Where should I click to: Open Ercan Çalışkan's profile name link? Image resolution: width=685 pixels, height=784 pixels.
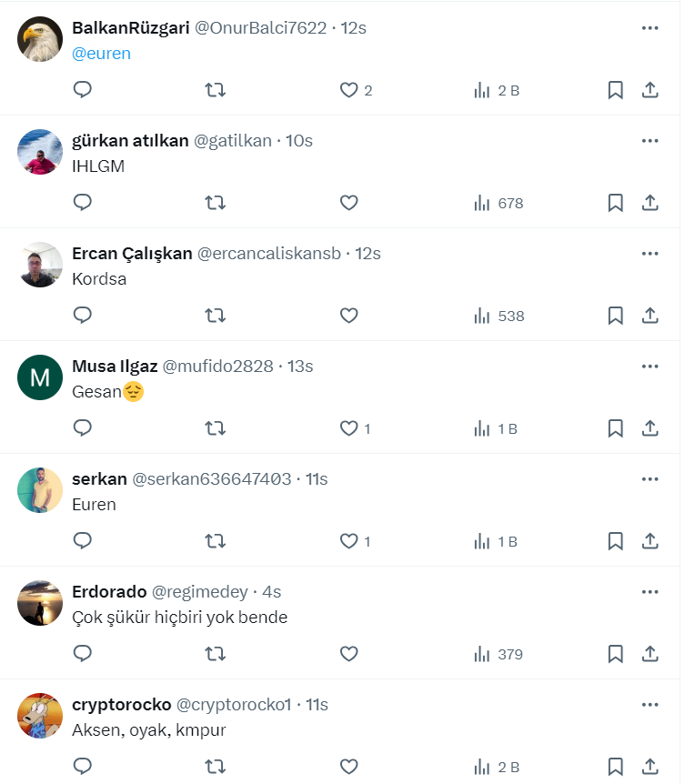tap(132, 254)
